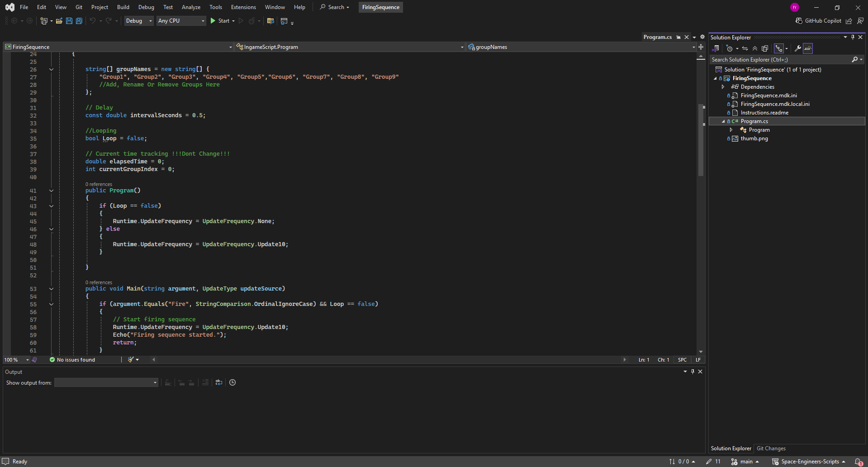Click the split editor window icon
Screen dimensions: 868x467
click(x=701, y=47)
